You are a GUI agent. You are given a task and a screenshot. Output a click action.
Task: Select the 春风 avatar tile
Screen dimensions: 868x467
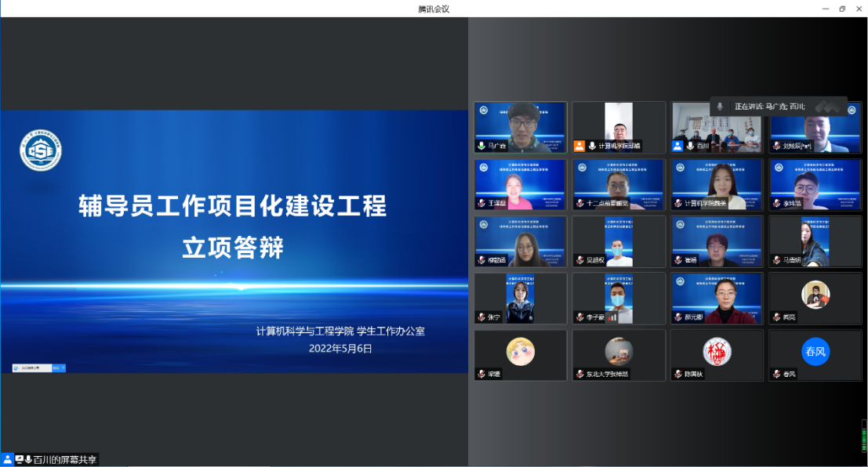815,354
